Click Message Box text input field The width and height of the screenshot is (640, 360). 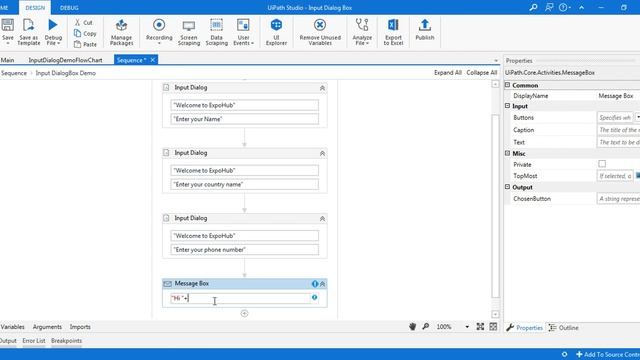(241, 298)
